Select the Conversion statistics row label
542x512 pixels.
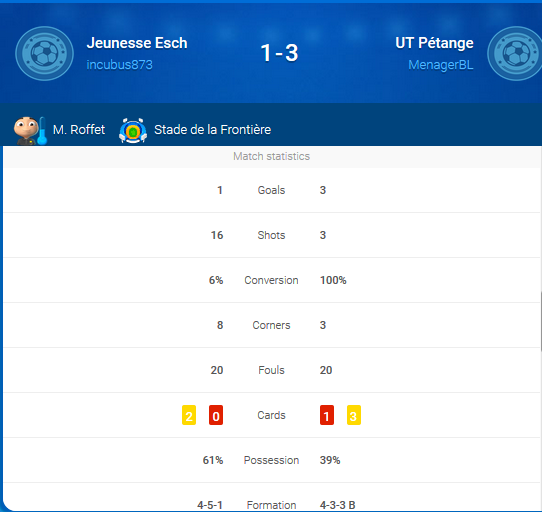pos(271,280)
